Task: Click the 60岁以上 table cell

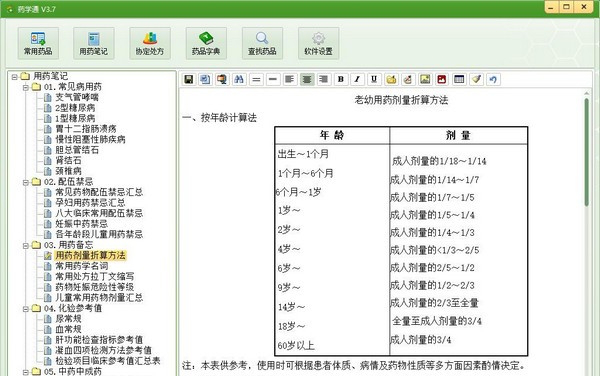Action: pos(296,346)
